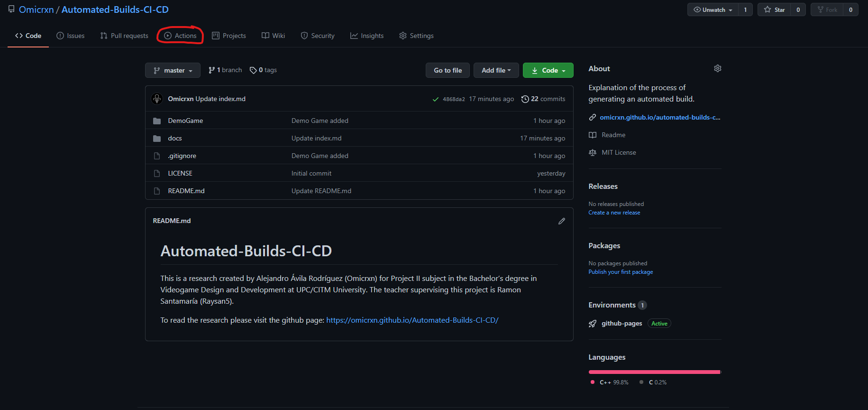Click the eye icon in Unwatch button
The width and height of the screenshot is (868, 410).
point(697,9)
